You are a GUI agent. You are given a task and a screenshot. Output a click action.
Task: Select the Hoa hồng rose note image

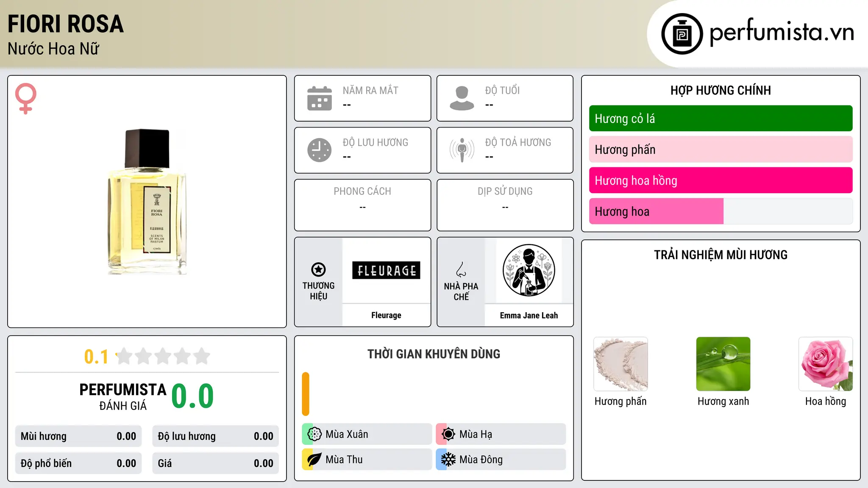click(826, 364)
